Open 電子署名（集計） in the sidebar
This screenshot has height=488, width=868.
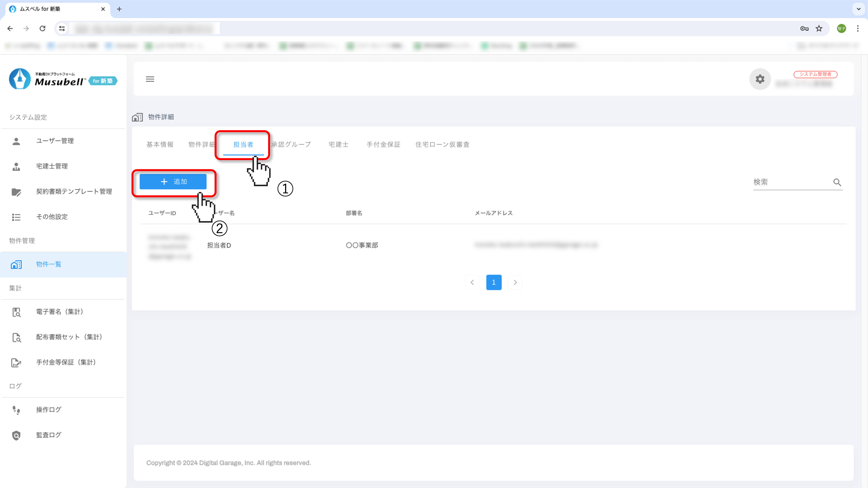[59, 312]
